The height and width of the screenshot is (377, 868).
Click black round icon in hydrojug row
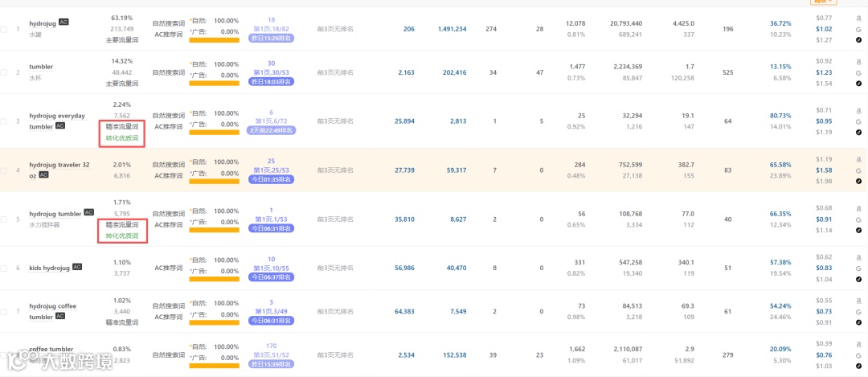[858, 40]
